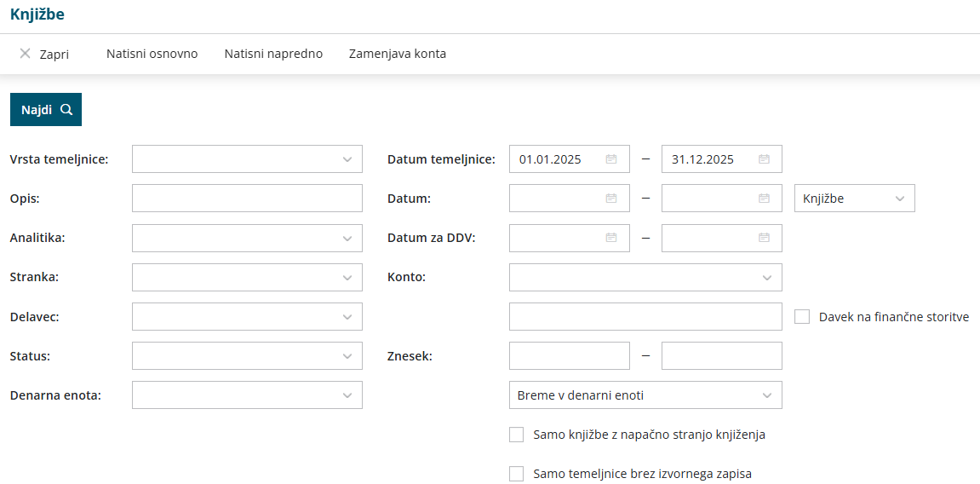Viewport: 980px width, 484px height.
Task: Click the X icon next to Zapri
Action: tap(26, 54)
